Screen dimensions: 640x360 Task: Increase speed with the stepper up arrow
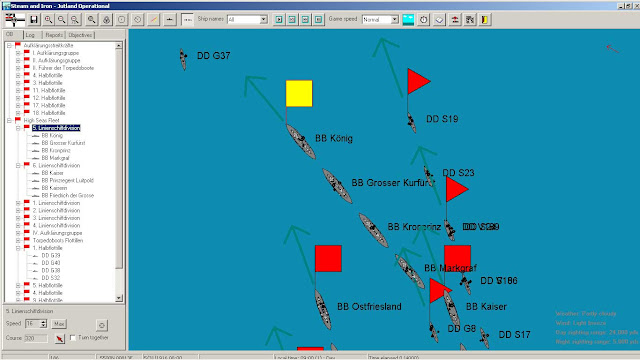(x=44, y=322)
